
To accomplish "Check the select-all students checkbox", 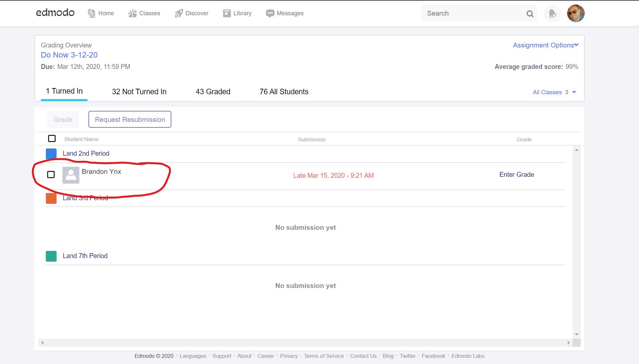I will [52, 139].
